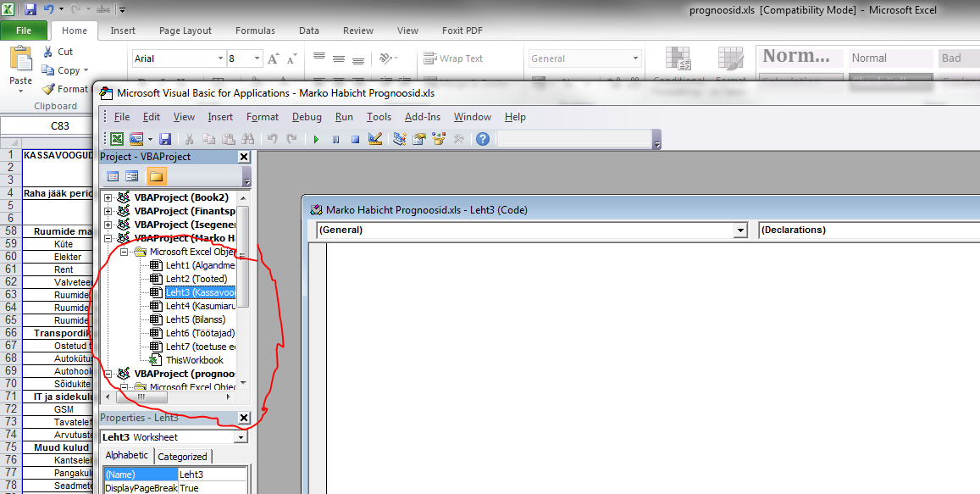Switch to Excel Foxit PDF ribbon tab
The height and width of the screenshot is (494, 980).
[462, 31]
